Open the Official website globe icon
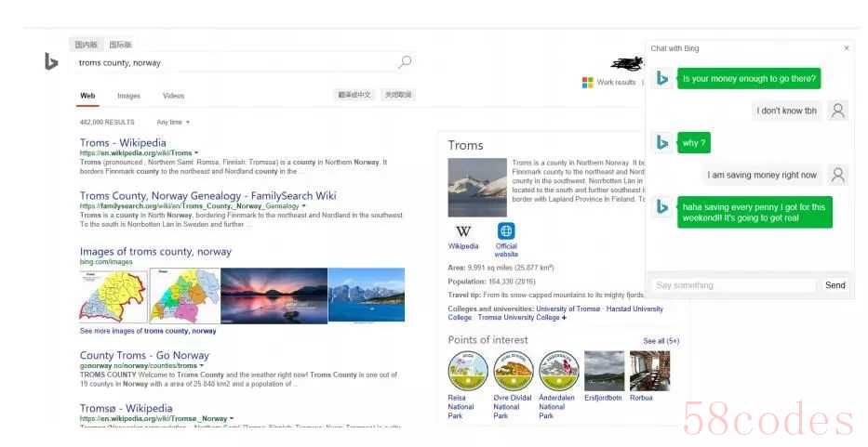The image size is (868, 447). (x=506, y=232)
